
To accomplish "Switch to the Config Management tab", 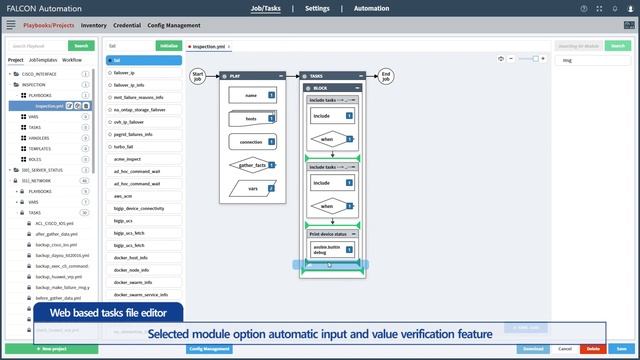I will tap(174, 25).
